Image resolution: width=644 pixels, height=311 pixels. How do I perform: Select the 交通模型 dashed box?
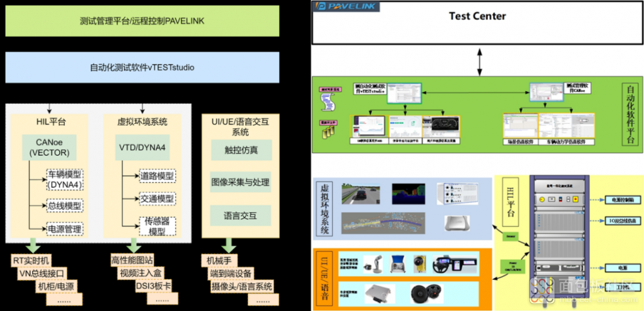pos(157,199)
